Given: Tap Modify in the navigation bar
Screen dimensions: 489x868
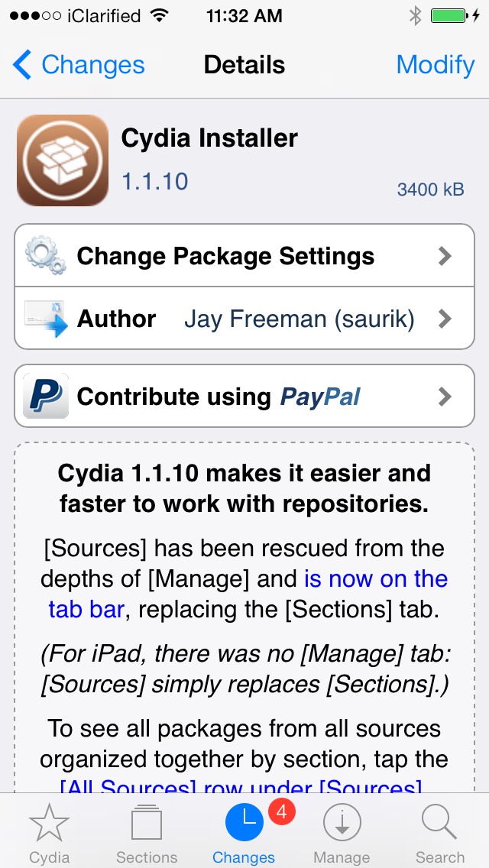Looking at the screenshot, I should [x=435, y=65].
